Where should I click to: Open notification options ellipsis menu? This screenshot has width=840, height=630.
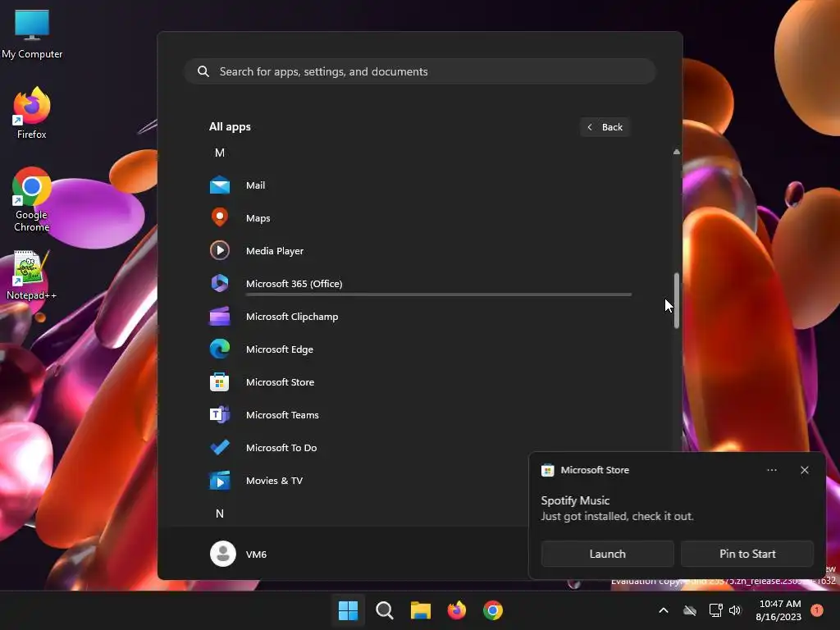point(771,470)
